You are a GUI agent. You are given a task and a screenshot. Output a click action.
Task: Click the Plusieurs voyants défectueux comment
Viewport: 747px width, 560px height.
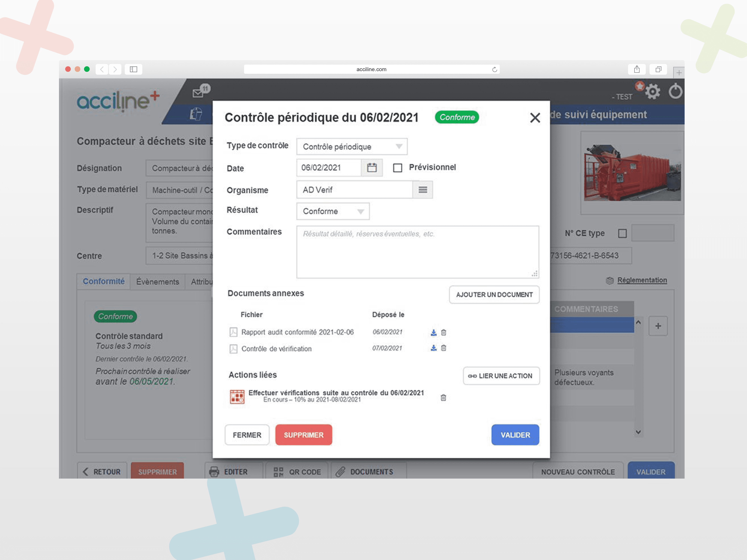pyautogui.click(x=584, y=377)
